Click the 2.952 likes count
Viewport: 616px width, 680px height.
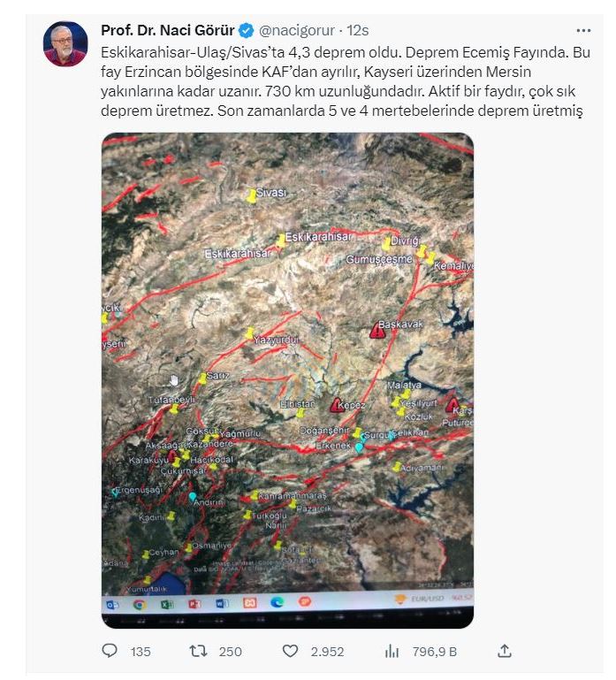327,652
